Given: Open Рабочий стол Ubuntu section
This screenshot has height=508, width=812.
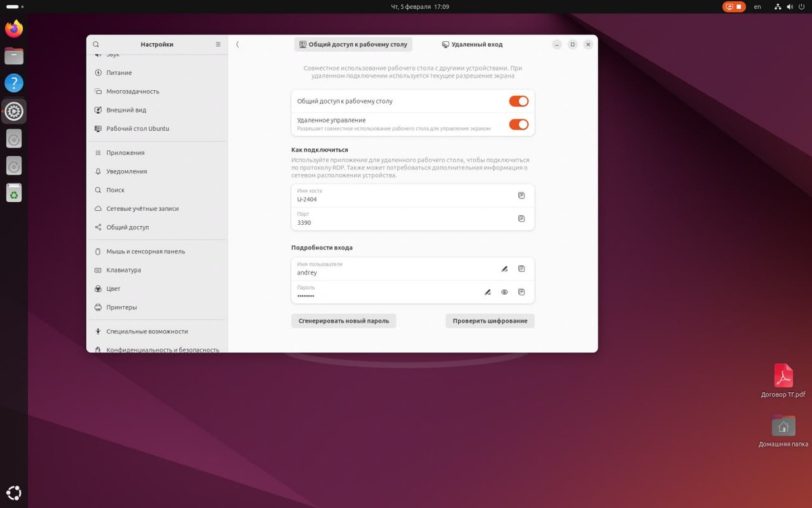Looking at the screenshot, I should point(157,129).
